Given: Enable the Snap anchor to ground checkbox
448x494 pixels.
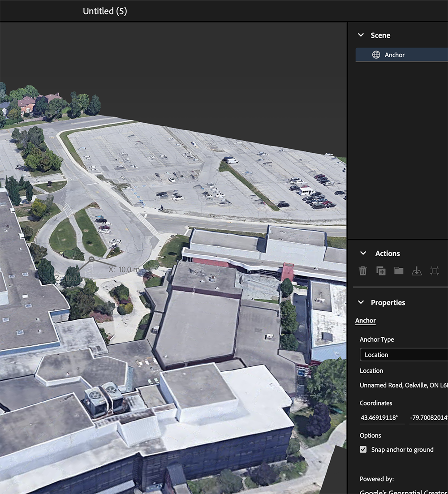Looking at the screenshot, I should tap(363, 450).
